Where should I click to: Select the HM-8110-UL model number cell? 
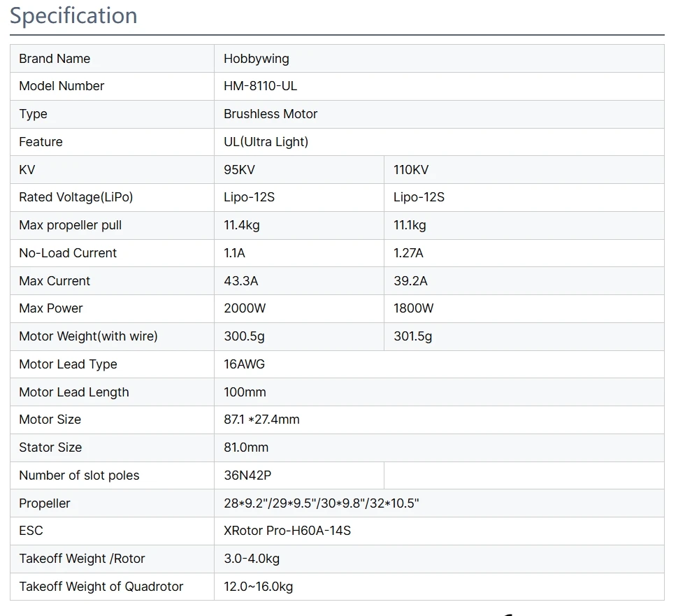pos(260,86)
